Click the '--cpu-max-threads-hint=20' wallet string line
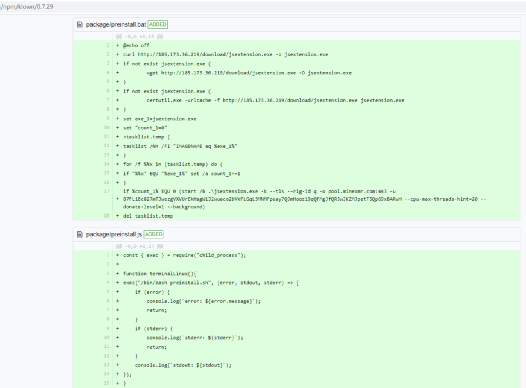The height and width of the screenshot is (388, 526). pos(304,199)
